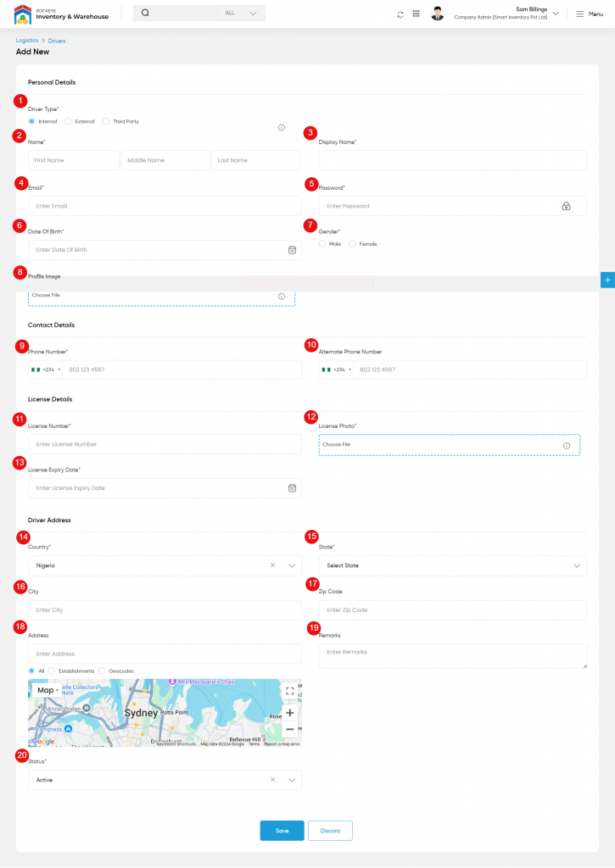
Task: Select Establishments address search filter
Action: pos(52,671)
